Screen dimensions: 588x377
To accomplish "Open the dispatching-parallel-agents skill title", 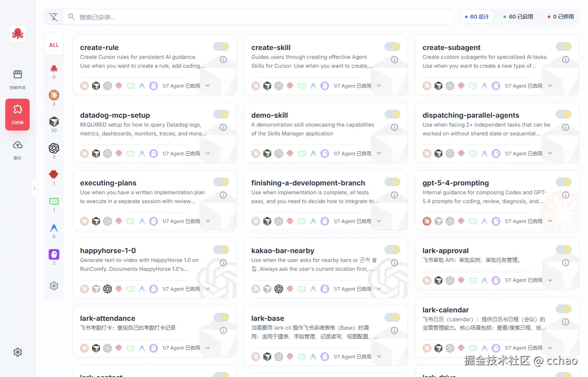I will [x=471, y=115].
